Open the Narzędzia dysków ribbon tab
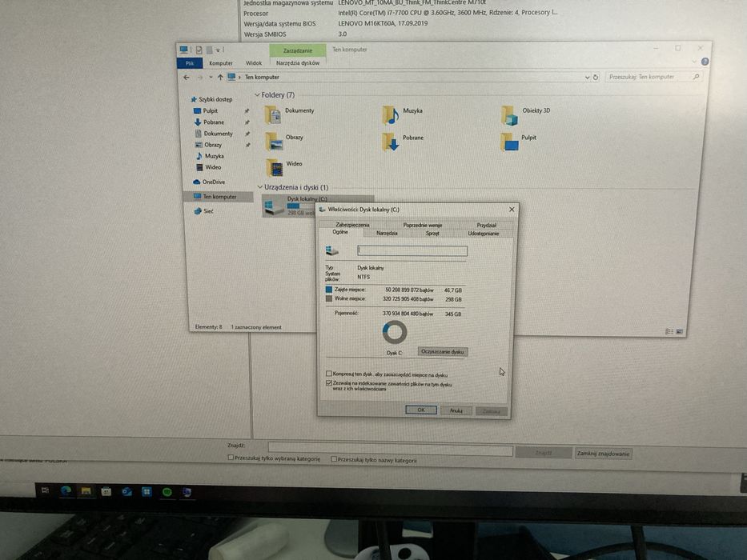Image resolution: width=747 pixels, height=560 pixels. tap(298, 63)
